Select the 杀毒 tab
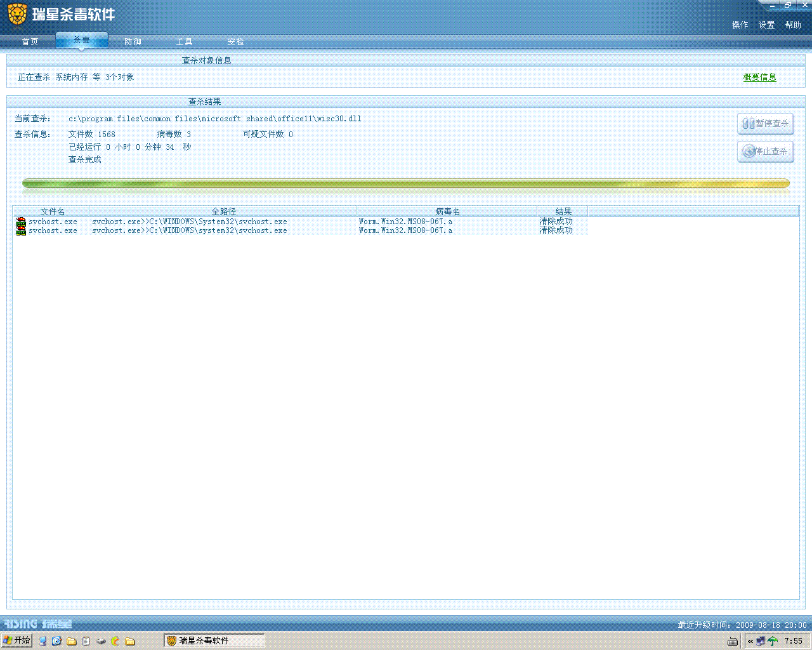This screenshot has height=650, width=812. 82,40
